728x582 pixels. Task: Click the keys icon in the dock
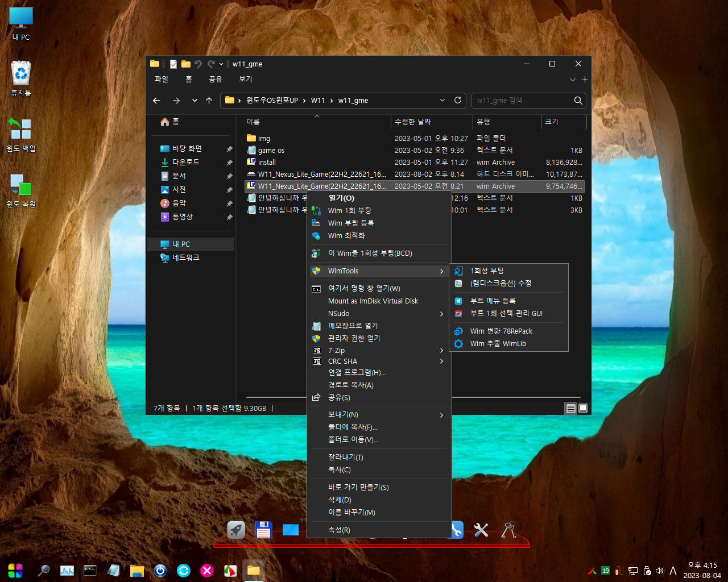point(508,530)
